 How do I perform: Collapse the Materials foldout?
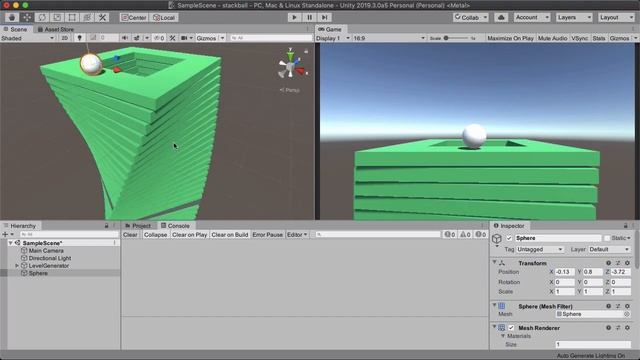[503, 336]
